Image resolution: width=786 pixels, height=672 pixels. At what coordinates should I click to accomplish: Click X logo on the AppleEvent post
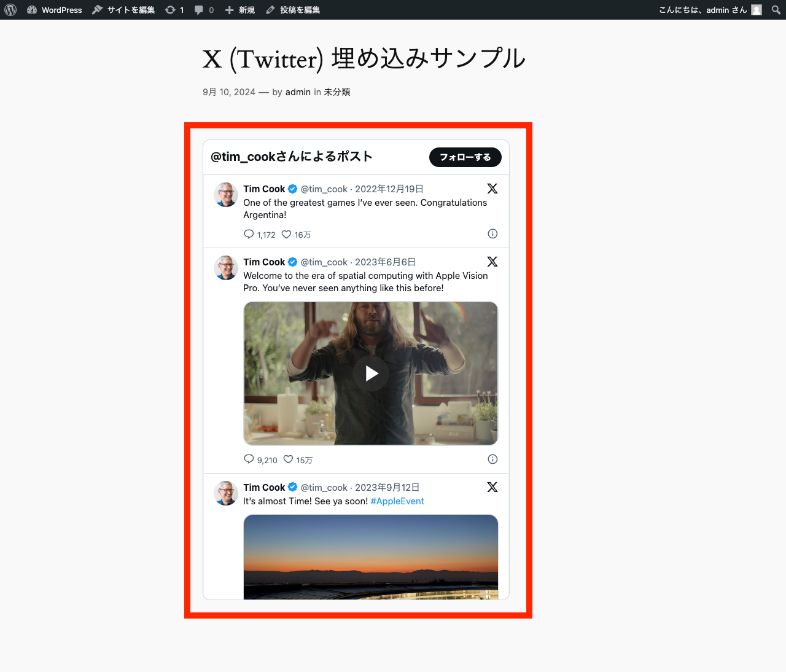(492, 487)
